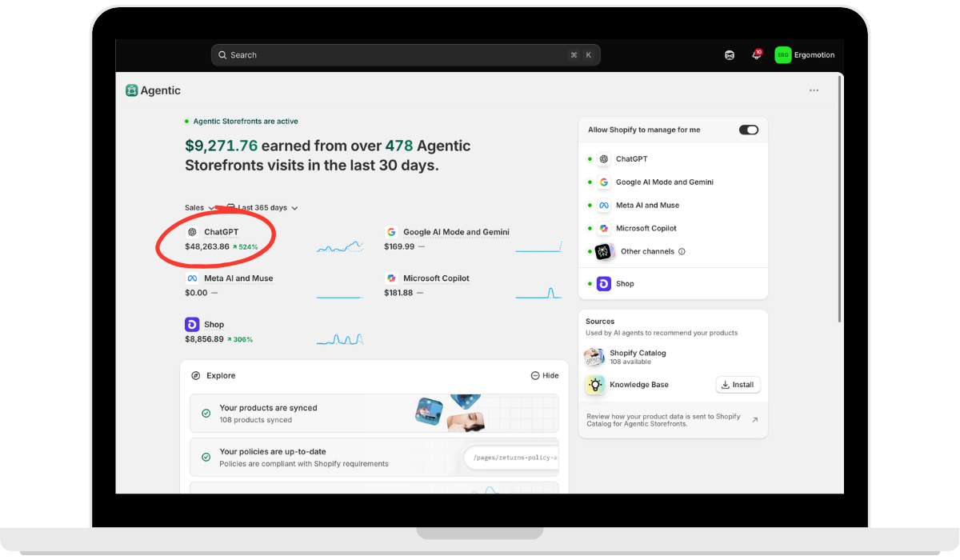Click the purple Shop icon in sales list
Viewport: 960px width, 560px height.
[x=192, y=324]
